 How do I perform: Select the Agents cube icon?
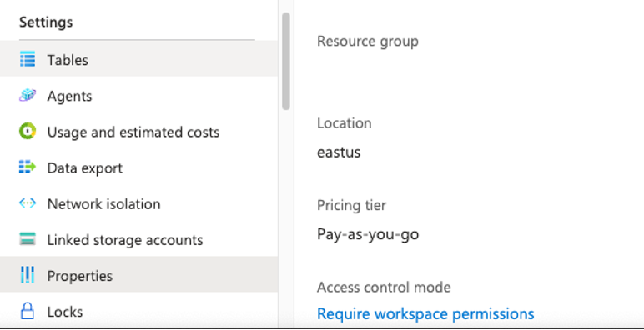pyautogui.click(x=28, y=96)
